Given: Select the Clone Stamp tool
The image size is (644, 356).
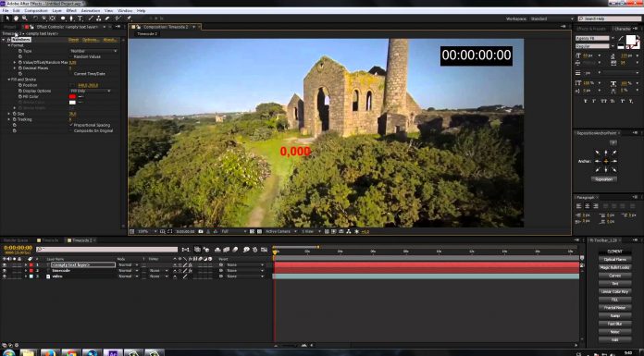Looking at the screenshot, I should coord(99,18).
